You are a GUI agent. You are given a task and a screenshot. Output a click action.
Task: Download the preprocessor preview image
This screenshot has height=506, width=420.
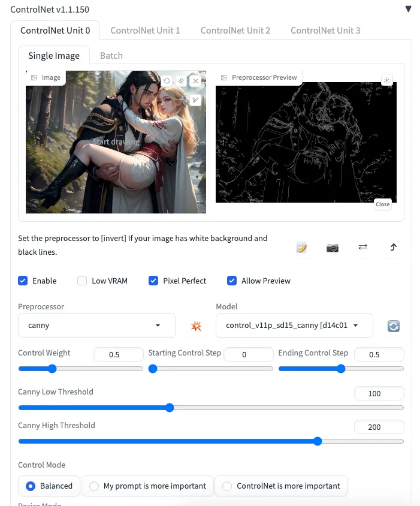[387, 79]
